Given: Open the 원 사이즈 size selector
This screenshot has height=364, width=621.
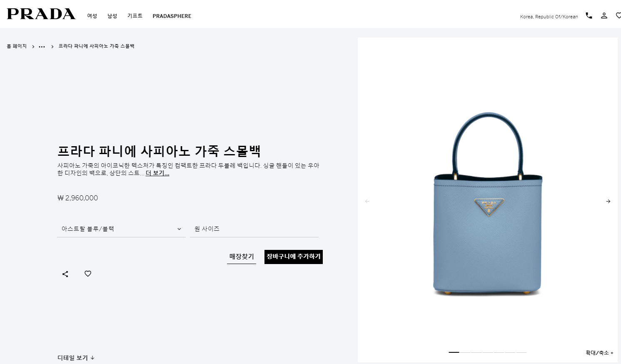Looking at the screenshot, I should tap(254, 229).
